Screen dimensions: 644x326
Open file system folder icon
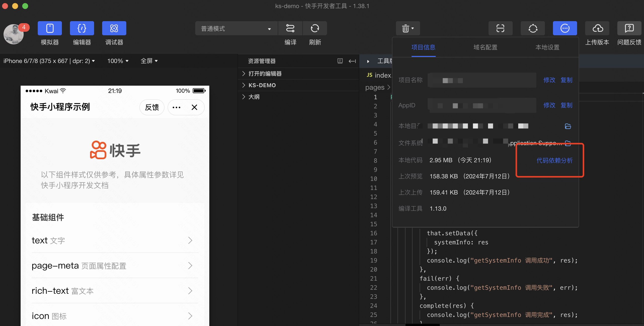[x=568, y=143]
